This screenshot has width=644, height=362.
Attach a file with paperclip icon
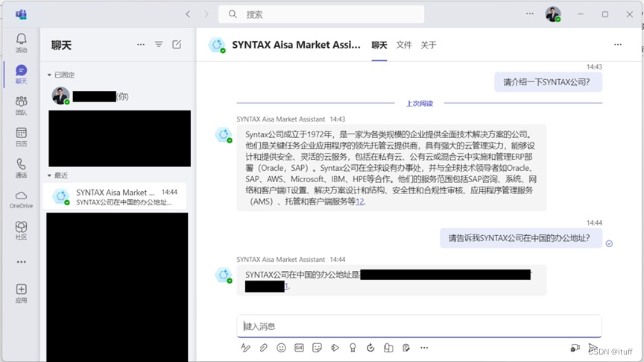pos(263,348)
